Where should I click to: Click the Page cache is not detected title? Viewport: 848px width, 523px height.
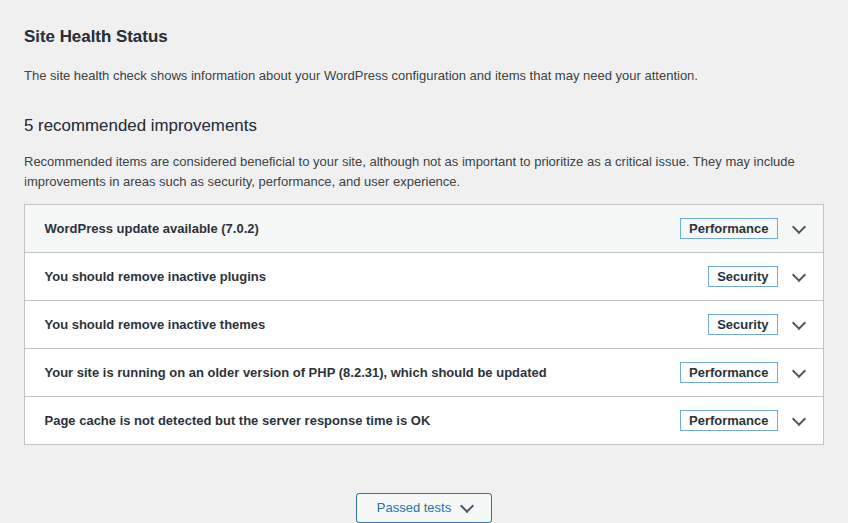[237, 421]
